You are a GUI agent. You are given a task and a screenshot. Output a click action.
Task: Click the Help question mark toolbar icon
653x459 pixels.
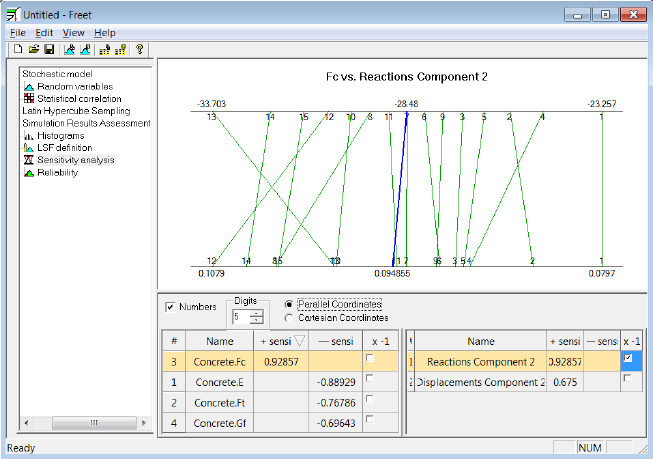(140, 50)
